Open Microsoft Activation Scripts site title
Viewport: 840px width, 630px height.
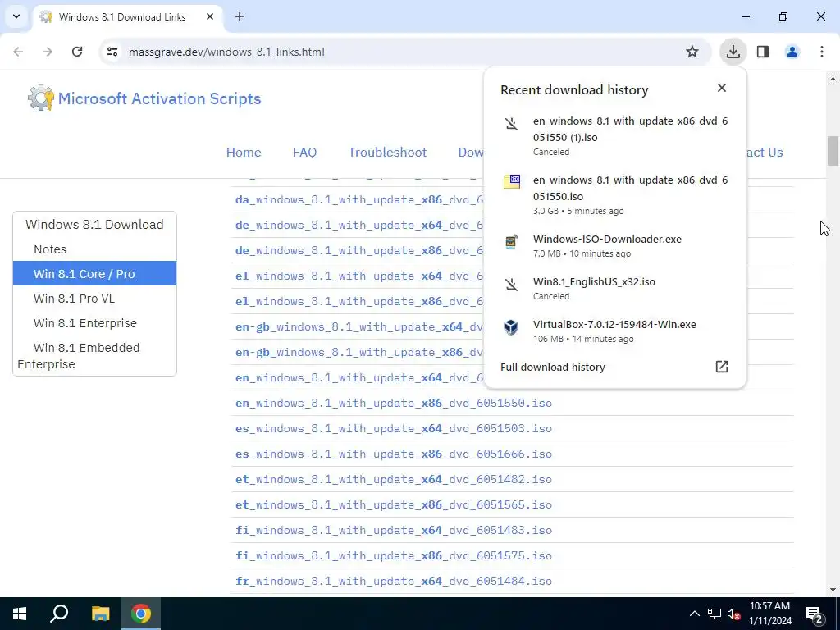[x=159, y=98]
